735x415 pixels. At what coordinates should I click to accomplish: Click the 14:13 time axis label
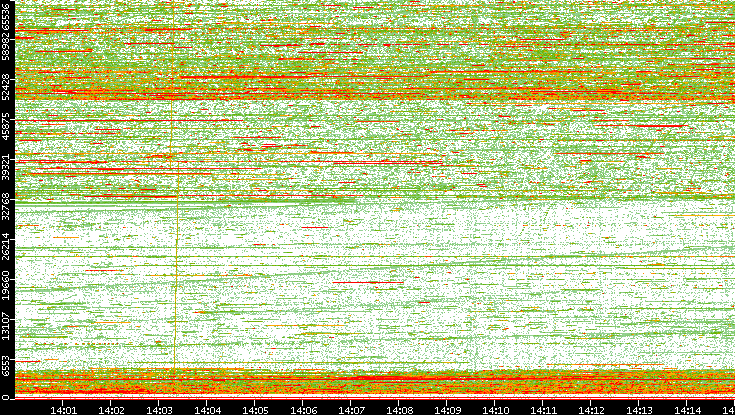click(639, 409)
